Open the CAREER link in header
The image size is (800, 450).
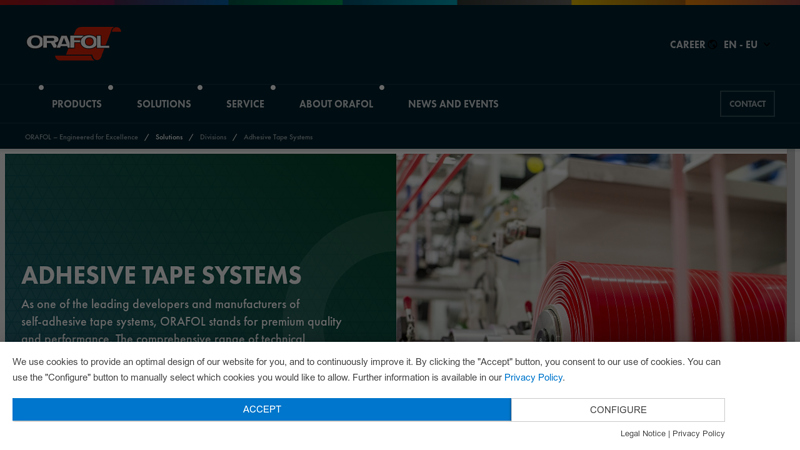click(687, 45)
